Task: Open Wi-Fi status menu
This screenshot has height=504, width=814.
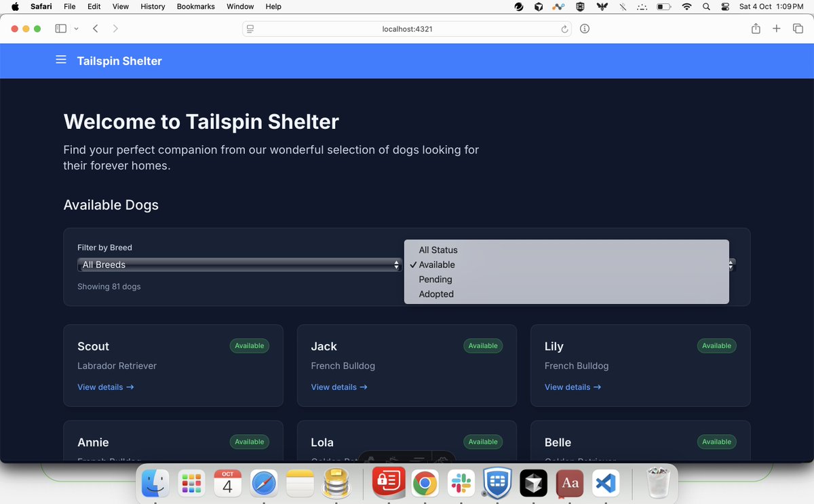Action: point(686,7)
